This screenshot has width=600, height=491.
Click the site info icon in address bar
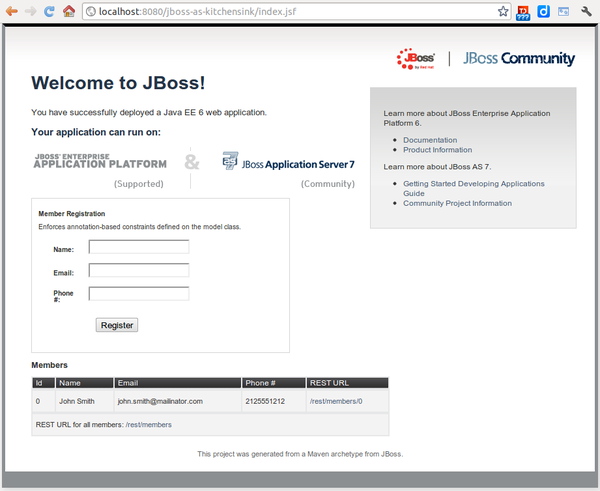point(91,11)
